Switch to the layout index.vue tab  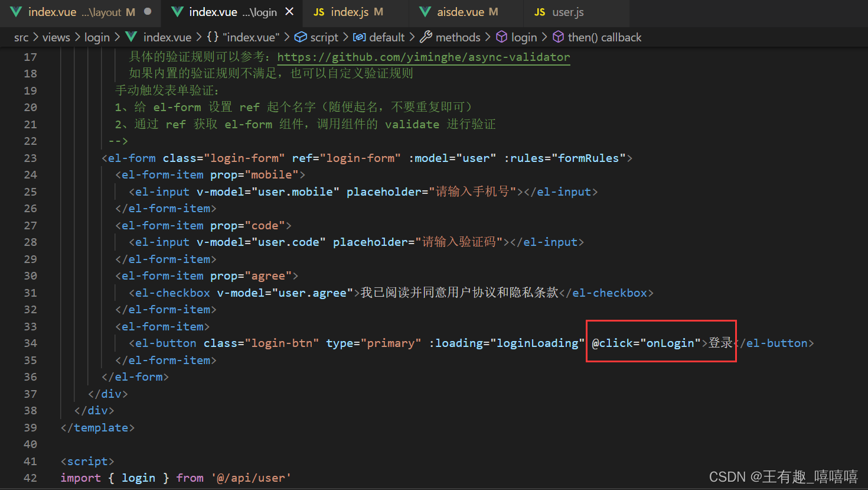pos(80,12)
